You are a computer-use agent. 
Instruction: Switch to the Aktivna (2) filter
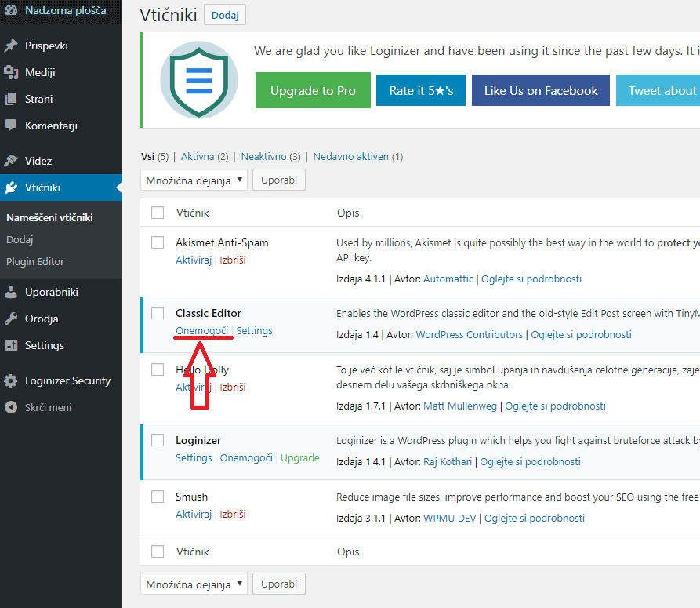tap(205, 157)
